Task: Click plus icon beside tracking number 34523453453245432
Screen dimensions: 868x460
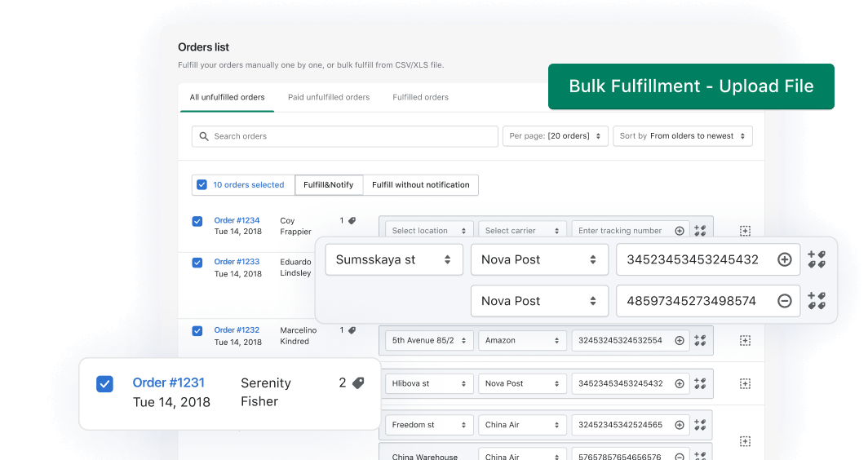Action: 784,259
